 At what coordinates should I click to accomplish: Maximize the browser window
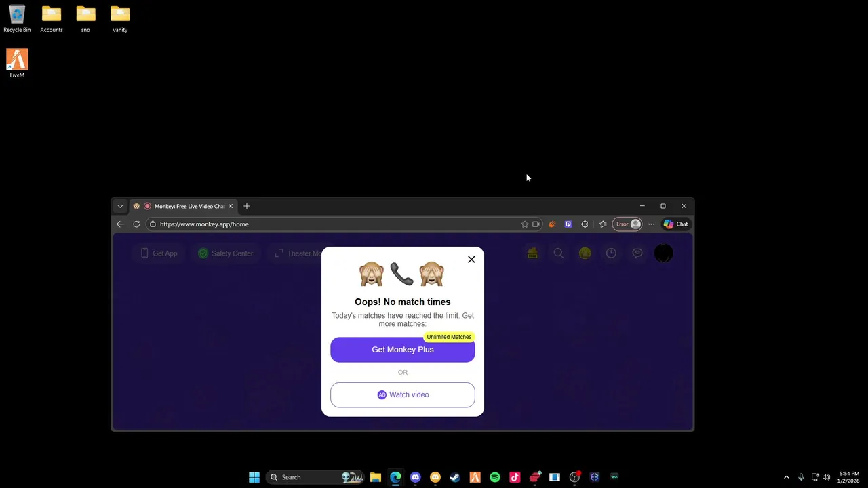pos(663,206)
